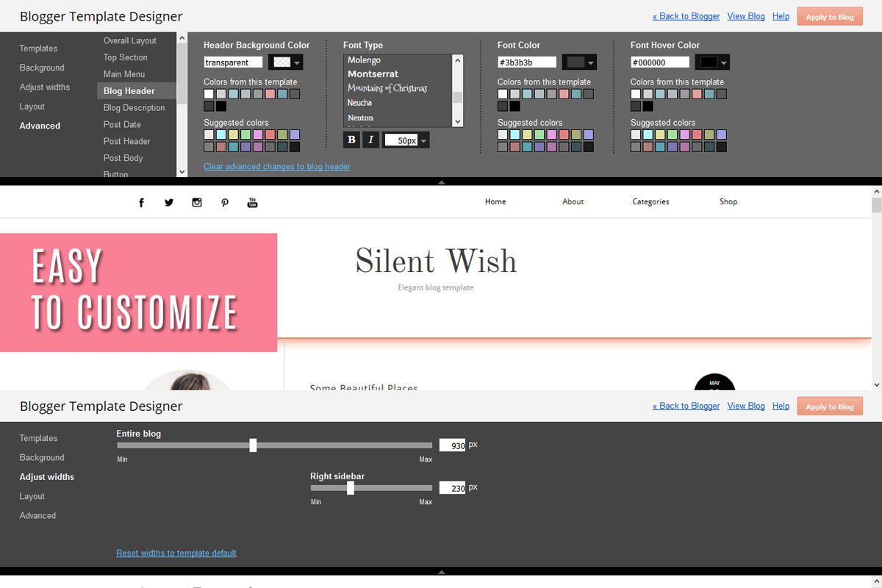The width and height of the screenshot is (882, 588).
Task: Toggle the italic I font button
Action: 370,140
